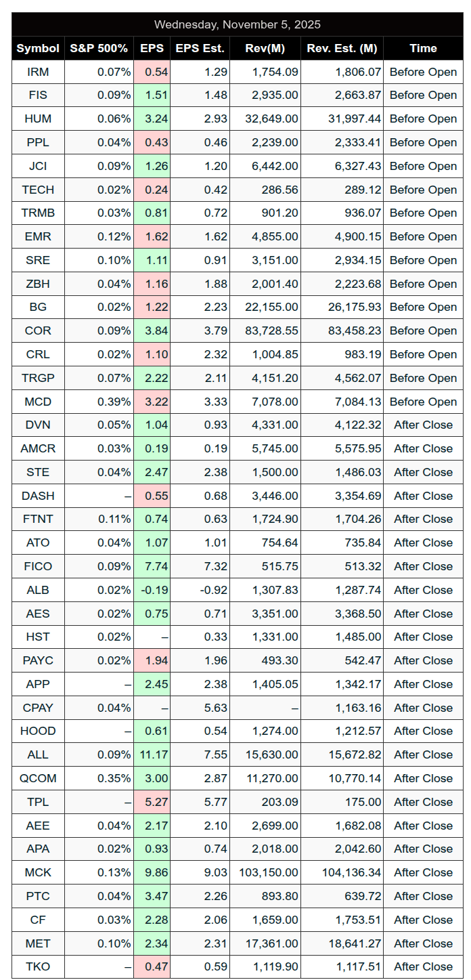Screen dimensions: 471x980
Task: Select the Rev(M) column header
Action: (x=265, y=48)
